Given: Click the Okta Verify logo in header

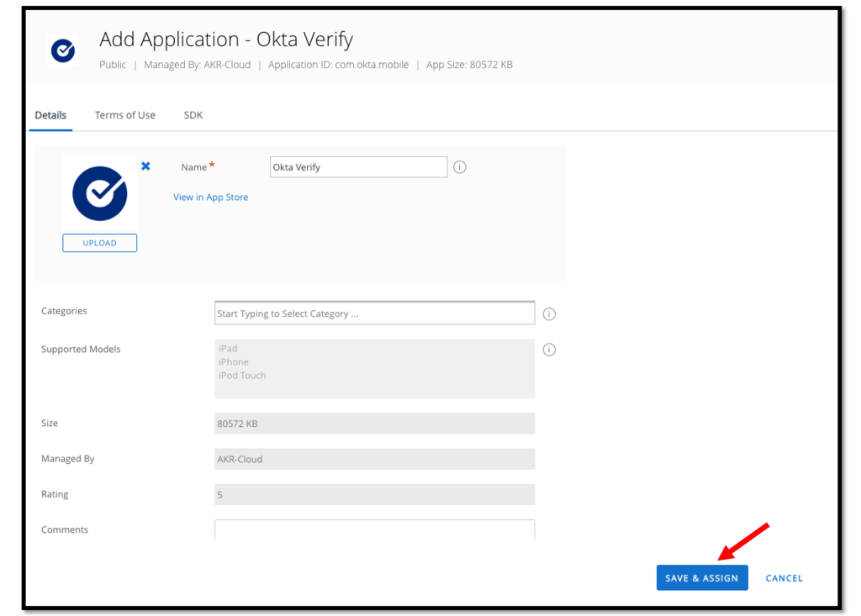Looking at the screenshot, I should 63,51.
